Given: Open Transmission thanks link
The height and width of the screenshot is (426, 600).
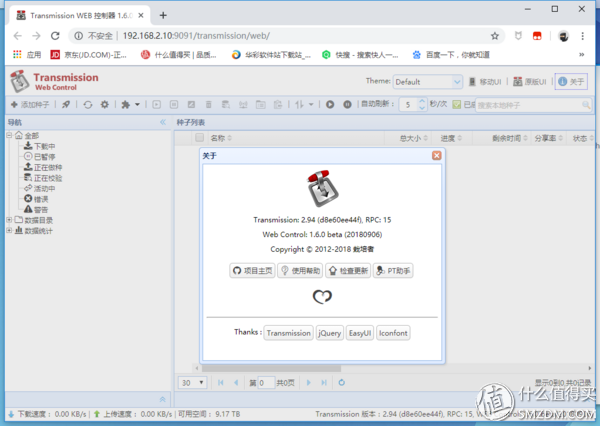Looking at the screenshot, I should 289,333.
